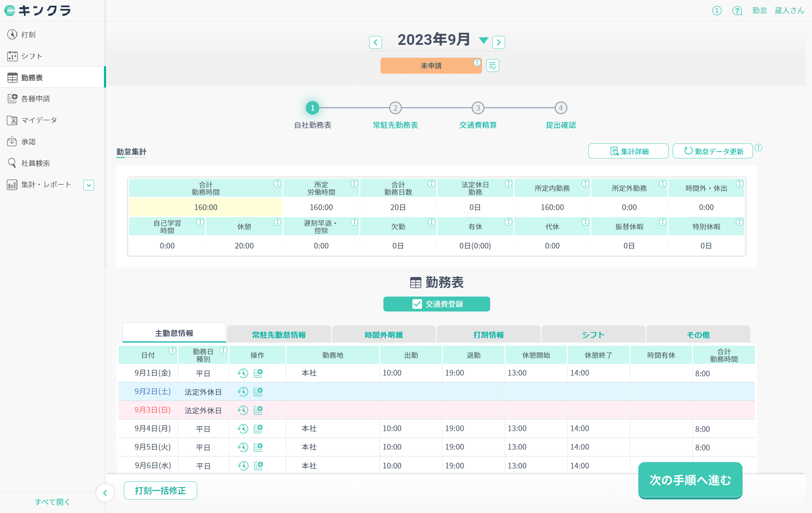Open application icon for 9月3日(日)

[x=258, y=410]
